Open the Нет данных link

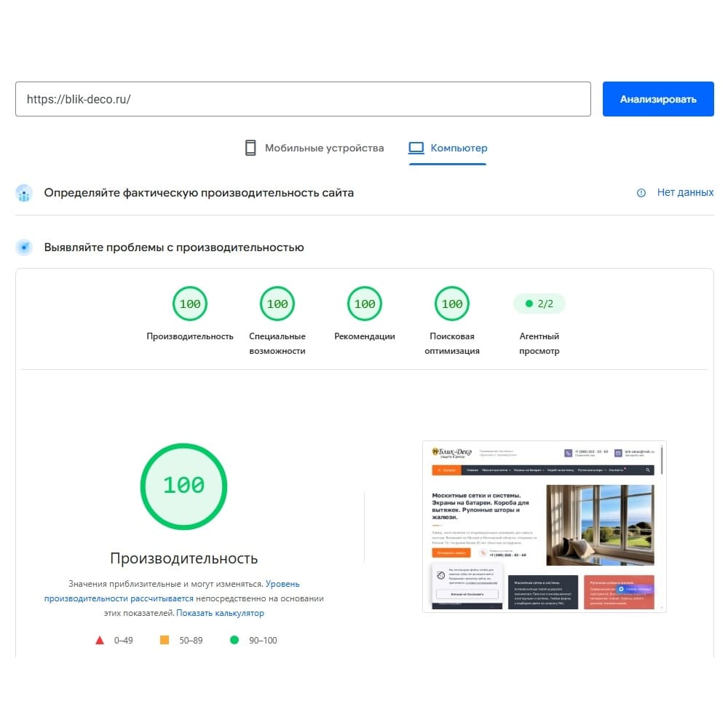point(685,192)
